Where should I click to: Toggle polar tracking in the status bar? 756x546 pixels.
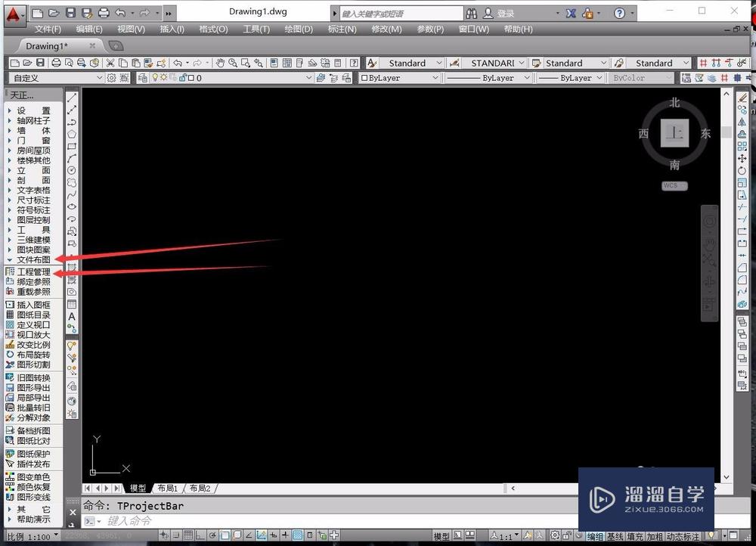212,535
